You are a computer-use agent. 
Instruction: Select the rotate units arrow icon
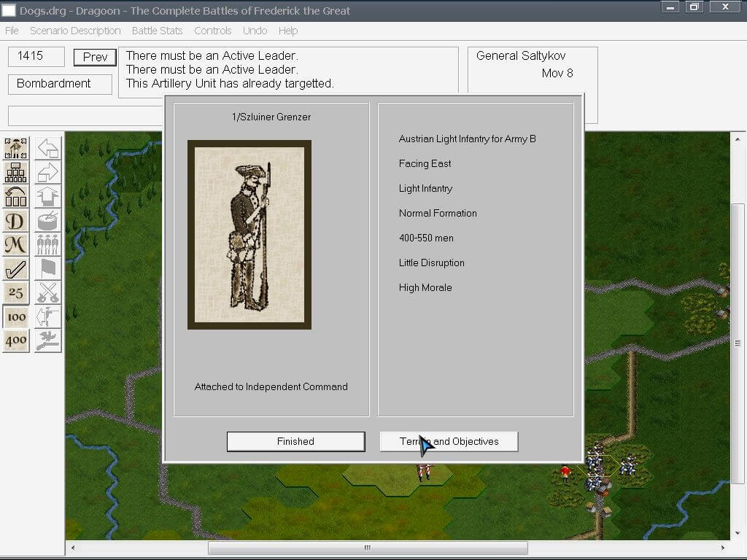tap(16, 196)
